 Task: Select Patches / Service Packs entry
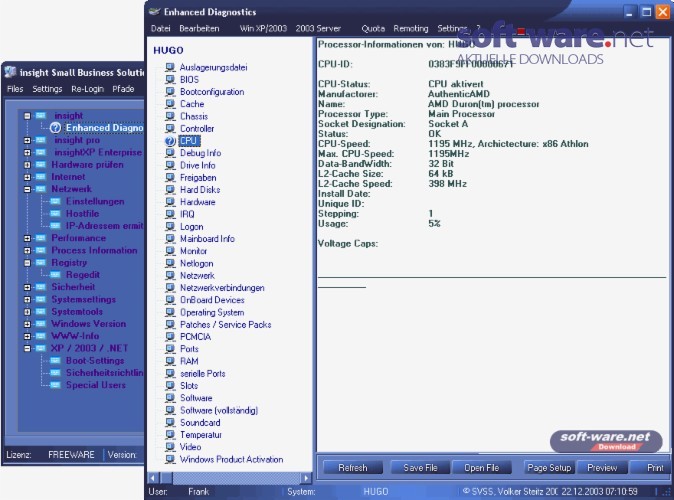point(226,325)
